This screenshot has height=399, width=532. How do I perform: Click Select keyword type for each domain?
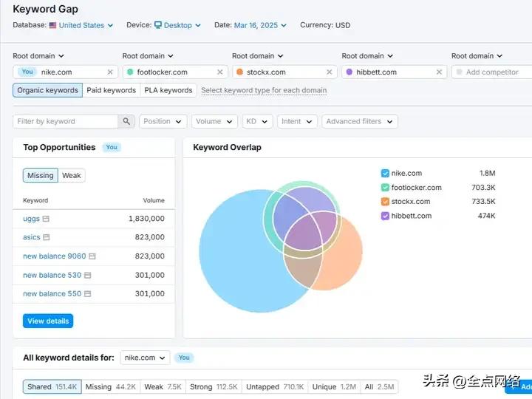coord(264,91)
